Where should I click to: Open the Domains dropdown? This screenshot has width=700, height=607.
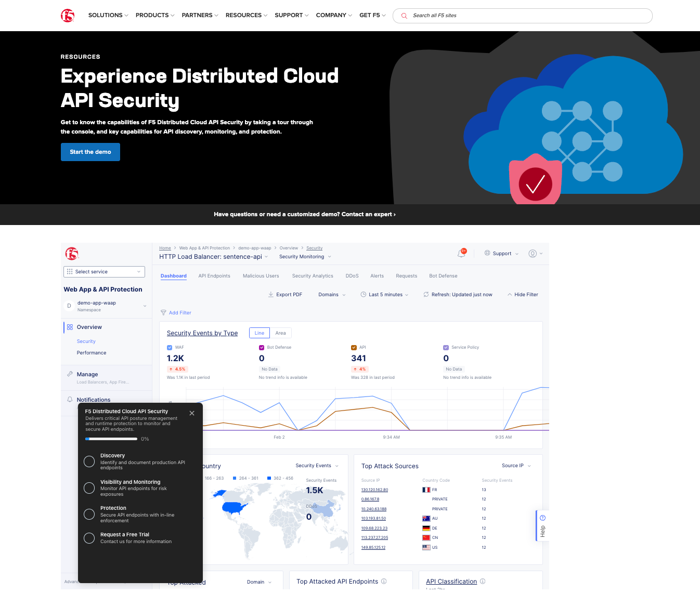click(332, 295)
